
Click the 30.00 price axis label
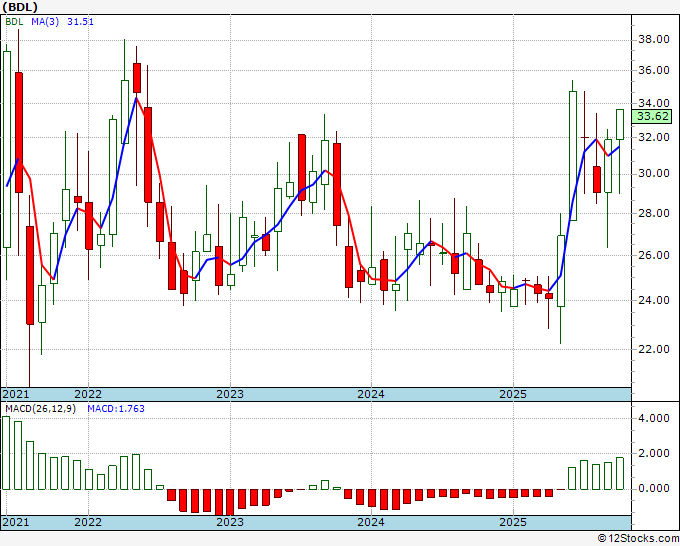(654, 173)
